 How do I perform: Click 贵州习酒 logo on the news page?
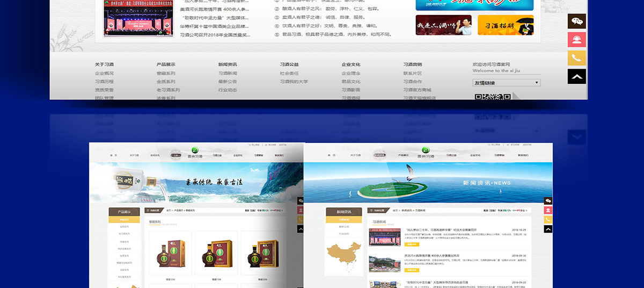[x=425, y=153]
